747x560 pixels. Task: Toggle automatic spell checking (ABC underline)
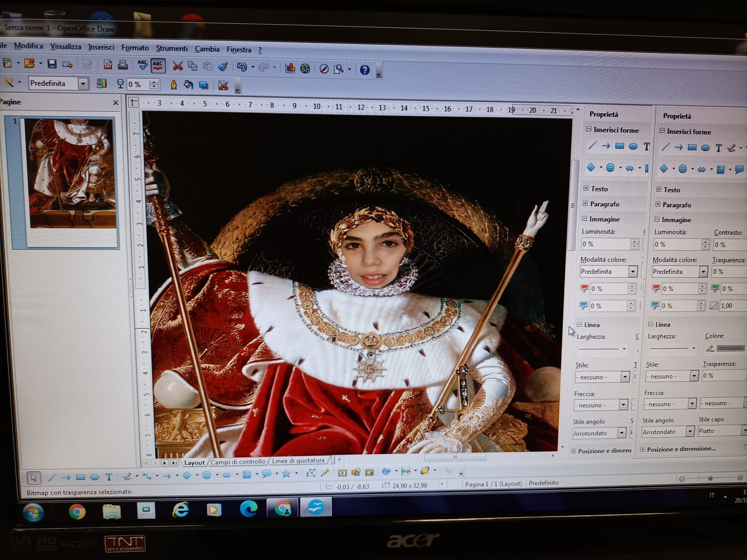tap(158, 66)
